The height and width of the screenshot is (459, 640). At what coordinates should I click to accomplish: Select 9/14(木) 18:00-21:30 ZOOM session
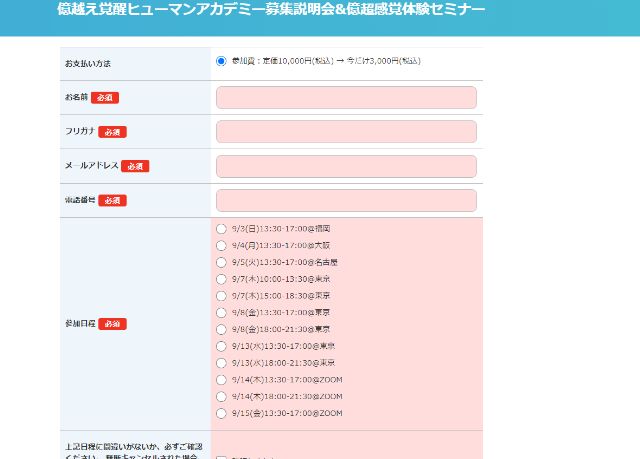pyautogui.click(x=221, y=396)
